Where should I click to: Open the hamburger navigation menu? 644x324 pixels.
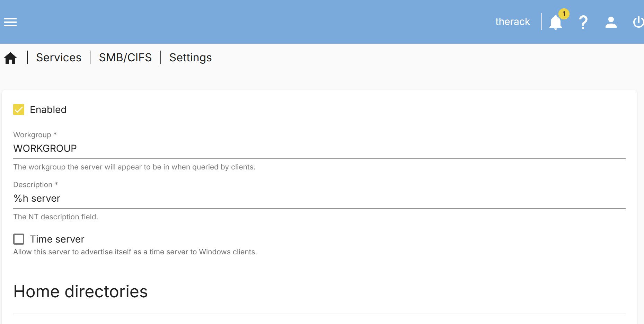click(x=10, y=22)
